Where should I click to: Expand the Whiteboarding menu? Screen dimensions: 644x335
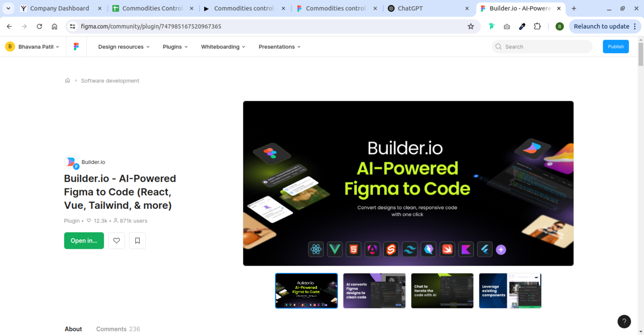click(x=223, y=47)
